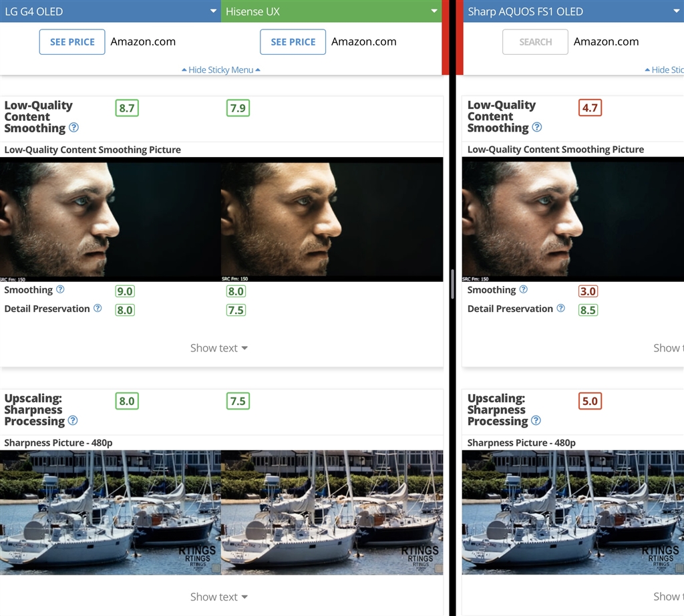Open help for Low-Quality Content Smoothing, left panel
684x616 pixels.
click(x=74, y=128)
